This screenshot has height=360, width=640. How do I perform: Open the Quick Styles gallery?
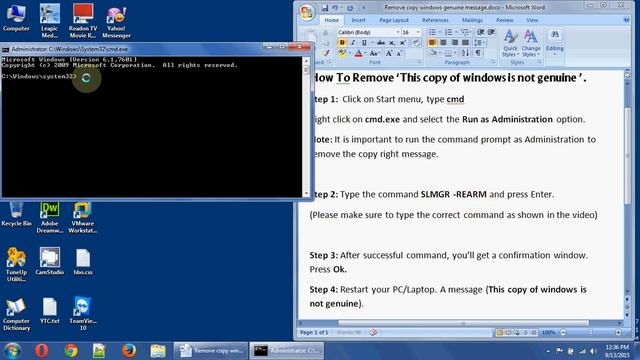[510, 43]
